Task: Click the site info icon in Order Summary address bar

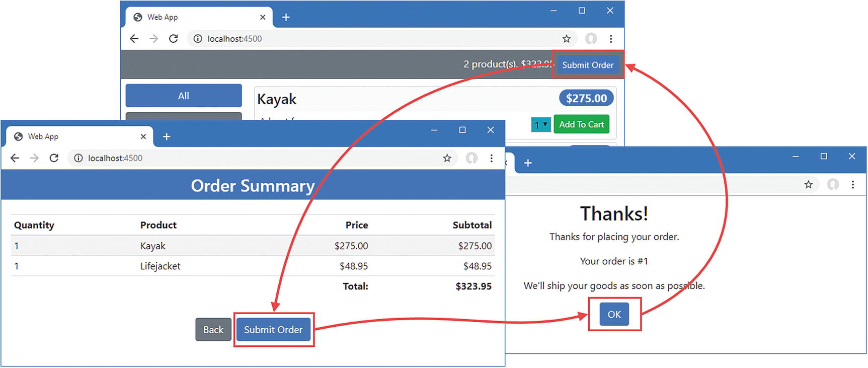Action: tap(78, 158)
